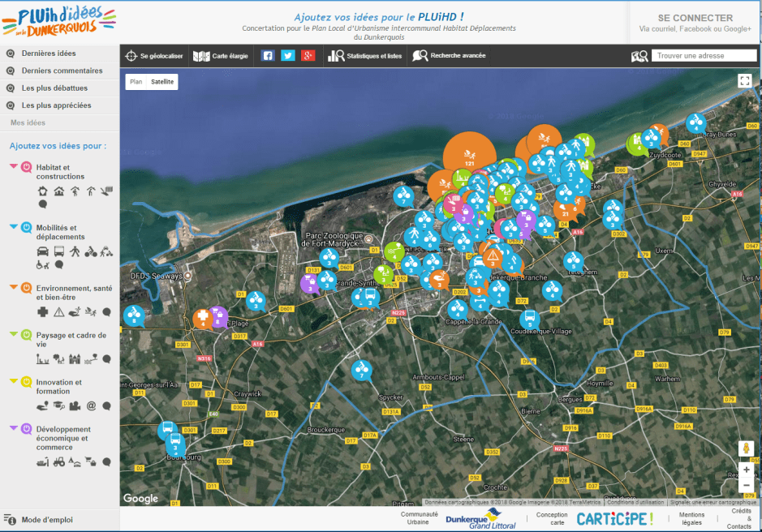Click SE CONNECTER to log in
Viewport: 762px width, 532px height.
point(695,18)
